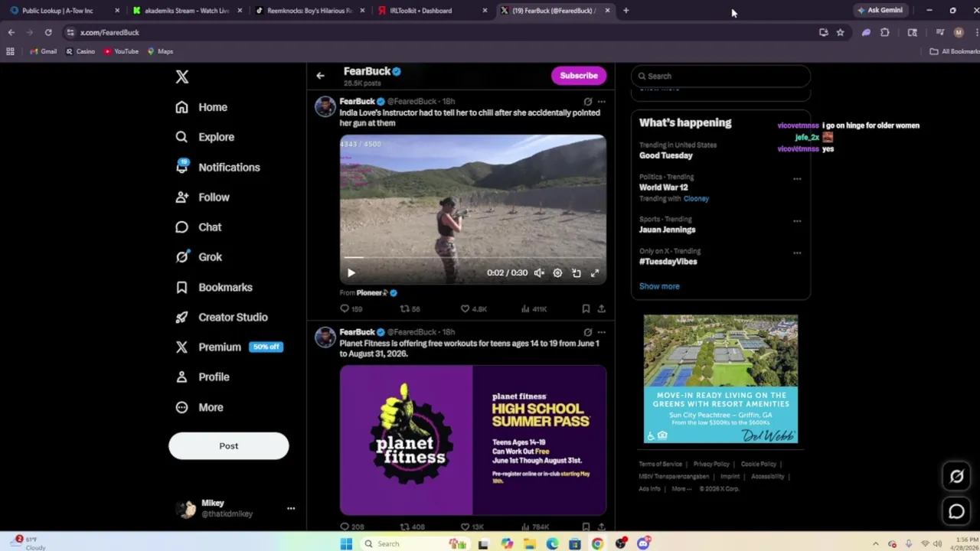The image size is (980, 551).
Task: Share the India Love post
Action: point(602,309)
